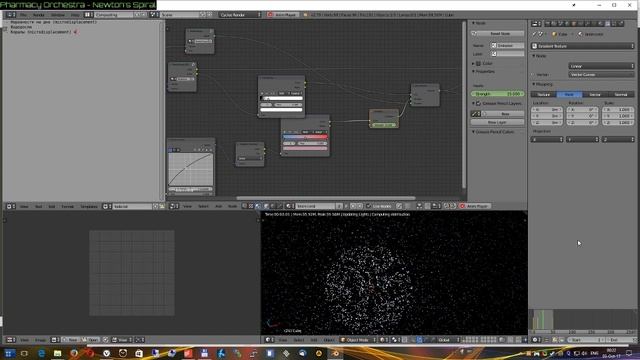Click the node editor type selector icon
This screenshot has height=360, width=640.
tap(173, 206)
